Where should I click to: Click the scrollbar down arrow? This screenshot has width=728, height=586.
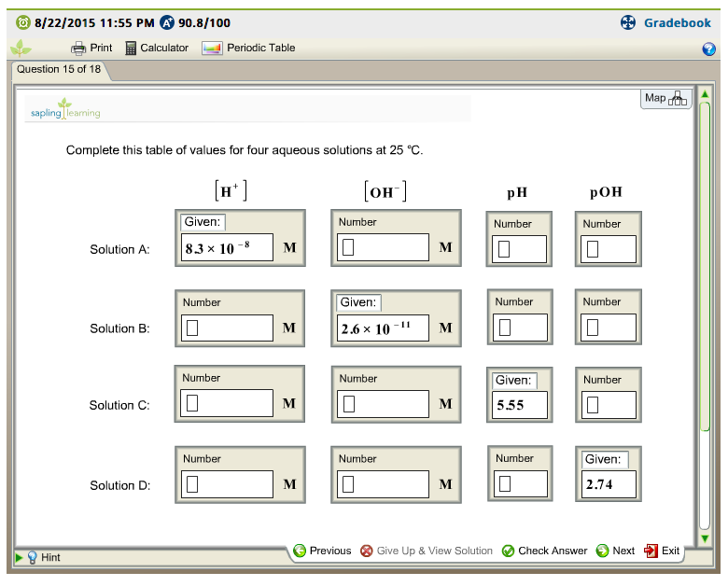(705, 538)
